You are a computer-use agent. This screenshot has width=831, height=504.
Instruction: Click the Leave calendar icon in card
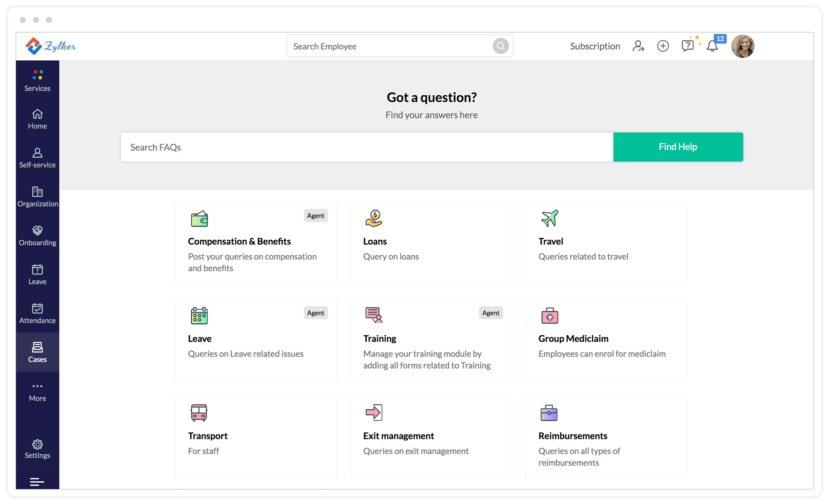tap(199, 316)
